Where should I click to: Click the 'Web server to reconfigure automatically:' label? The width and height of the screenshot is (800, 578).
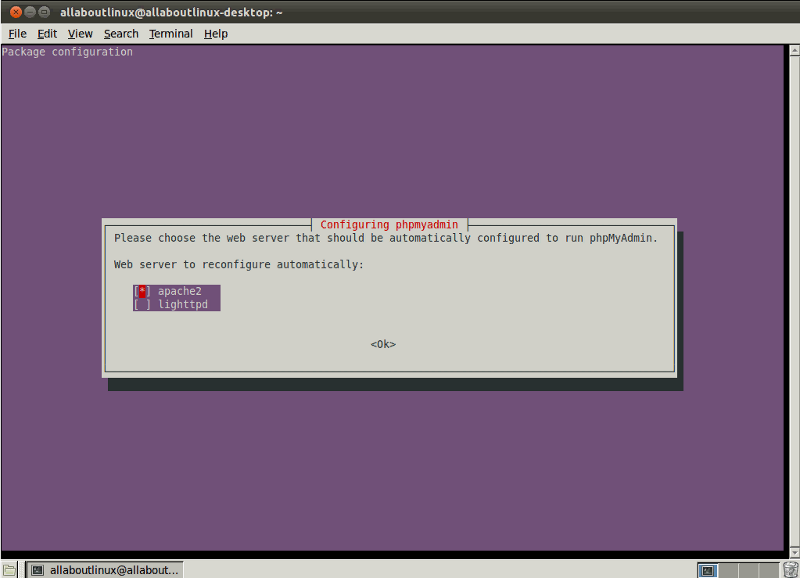239,265
